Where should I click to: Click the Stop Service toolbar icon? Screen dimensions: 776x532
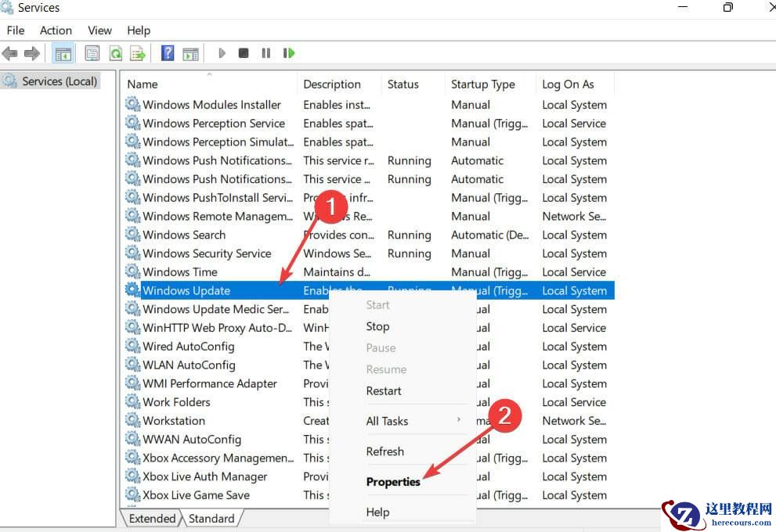click(244, 52)
